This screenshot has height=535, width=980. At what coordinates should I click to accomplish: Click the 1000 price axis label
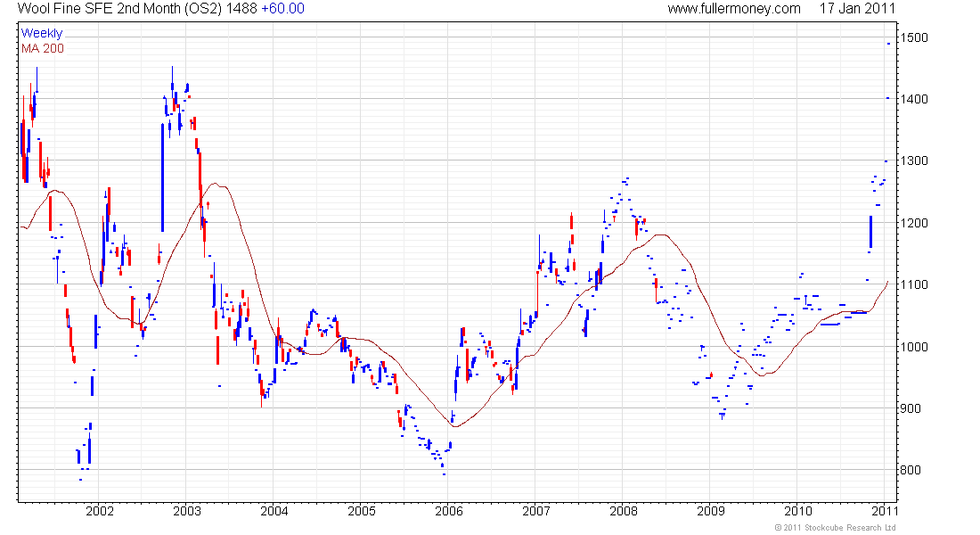(914, 347)
